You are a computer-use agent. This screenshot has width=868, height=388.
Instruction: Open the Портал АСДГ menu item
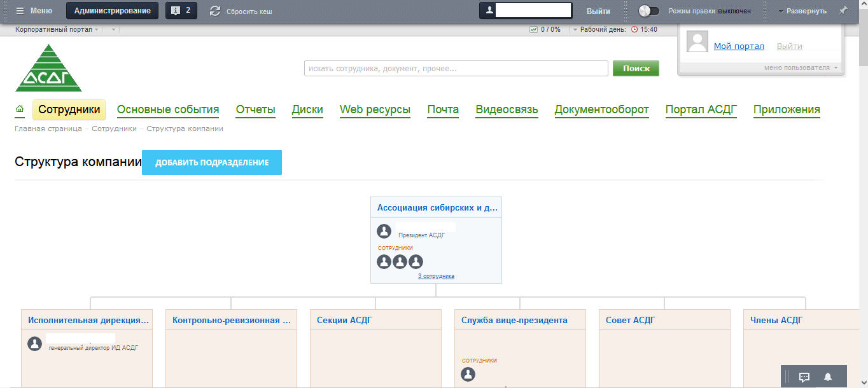click(701, 109)
